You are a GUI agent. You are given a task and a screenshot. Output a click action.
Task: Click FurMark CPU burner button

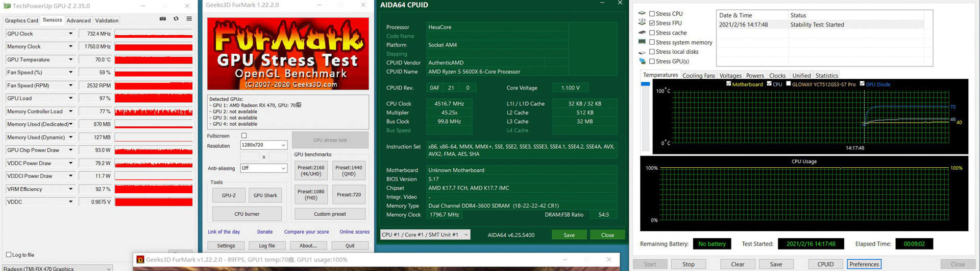(x=247, y=214)
